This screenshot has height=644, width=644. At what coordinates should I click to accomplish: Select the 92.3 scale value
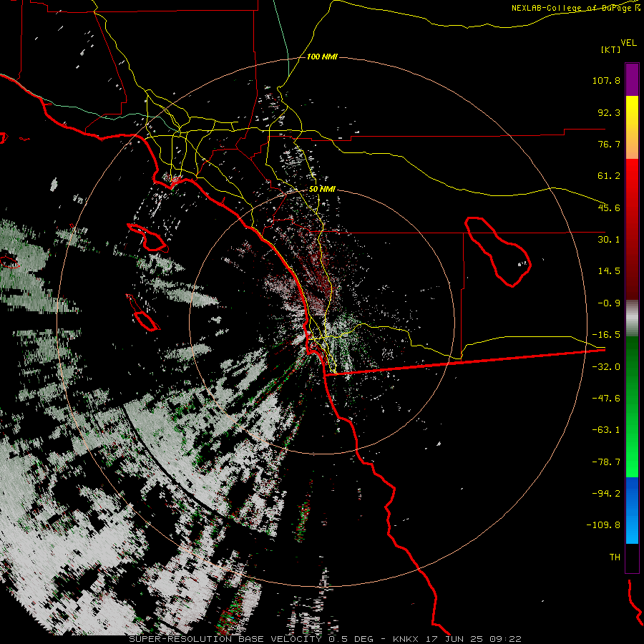[x=609, y=112]
